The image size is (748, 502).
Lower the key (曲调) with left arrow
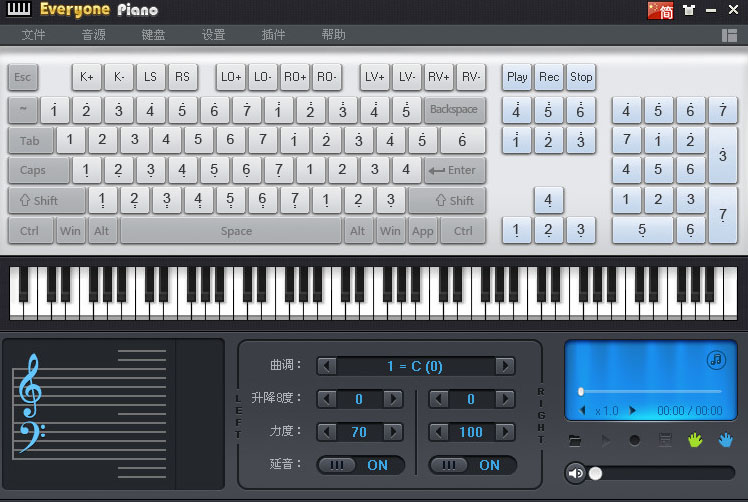tap(327, 366)
